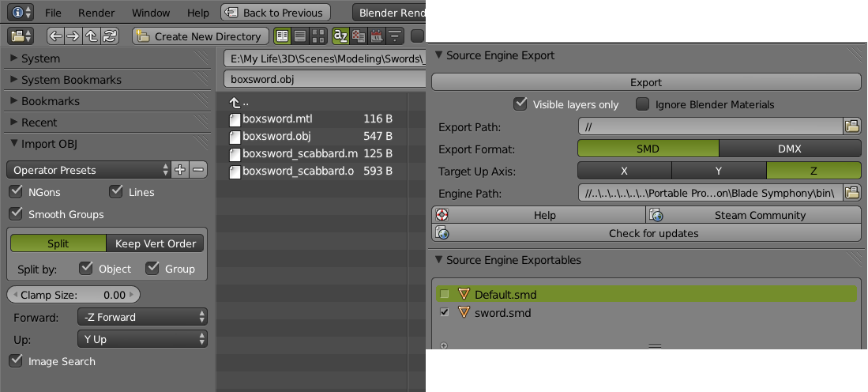The width and height of the screenshot is (868, 392).
Task: Click the parent directory '..' entry
Action: pos(239,103)
